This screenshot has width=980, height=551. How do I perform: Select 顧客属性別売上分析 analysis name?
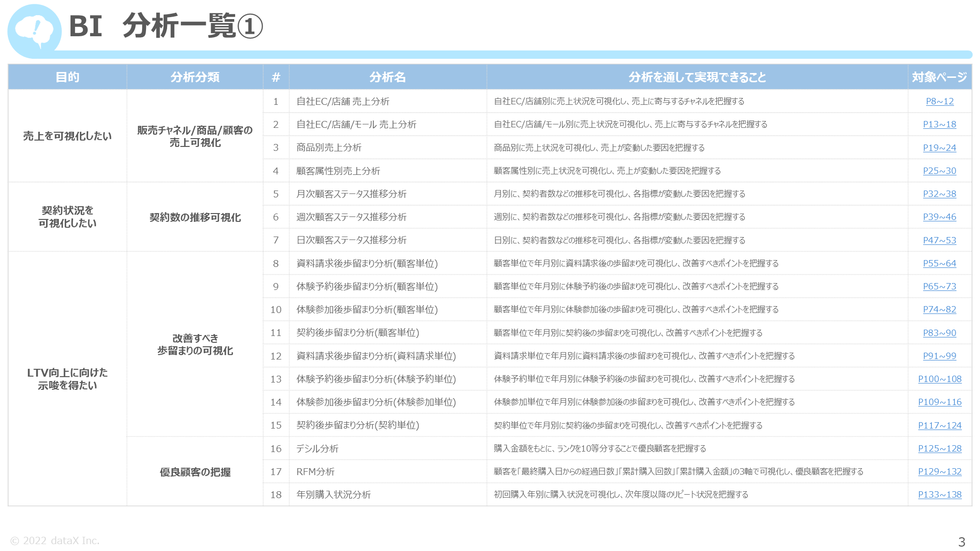point(338,171)
